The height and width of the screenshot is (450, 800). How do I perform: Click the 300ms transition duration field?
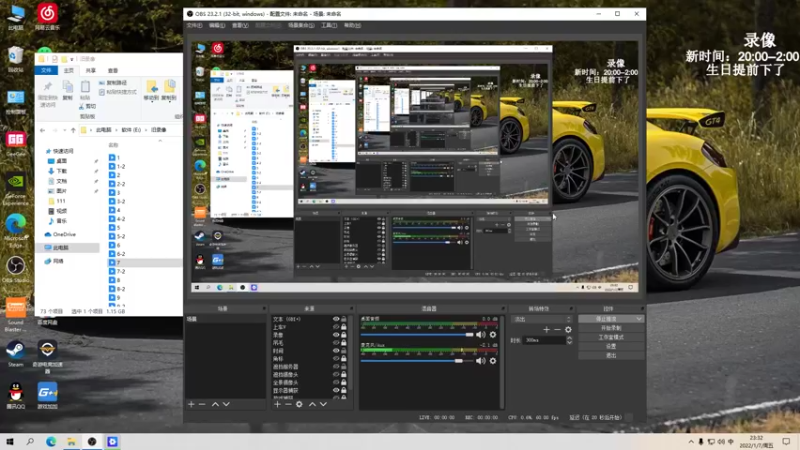pyautogui.click(x=544, y=340)
